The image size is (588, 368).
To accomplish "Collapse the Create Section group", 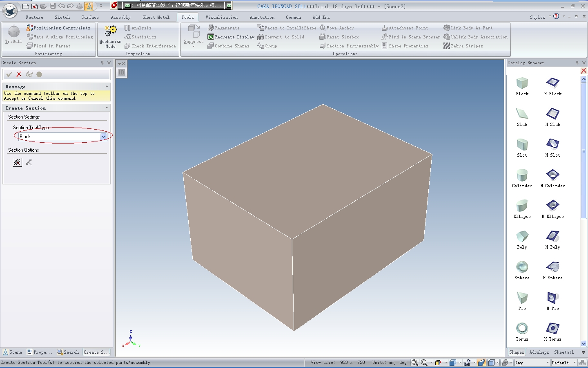I will pos(107,108).
